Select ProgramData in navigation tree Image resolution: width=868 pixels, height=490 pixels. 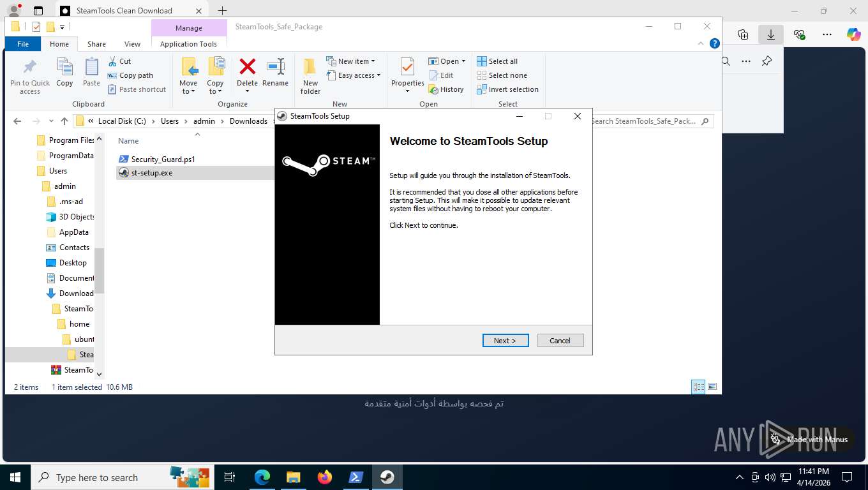66,156
